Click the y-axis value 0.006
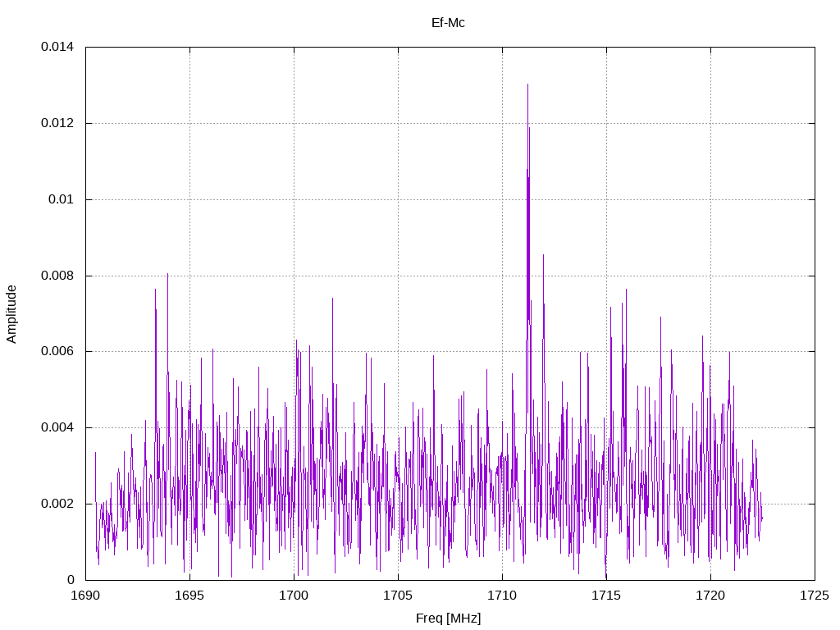 click(x=57, y=351)
